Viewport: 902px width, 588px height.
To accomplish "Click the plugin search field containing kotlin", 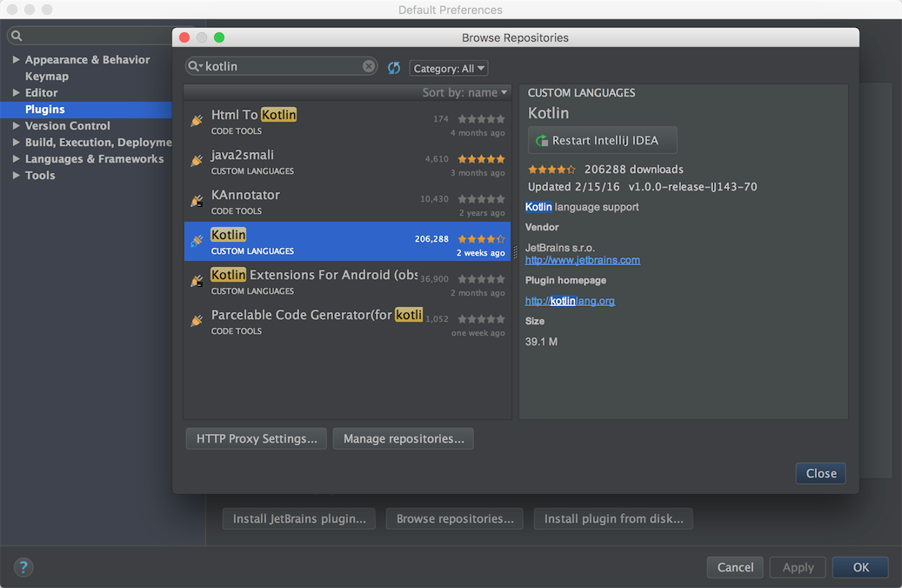I will click(x=281, y=66).
